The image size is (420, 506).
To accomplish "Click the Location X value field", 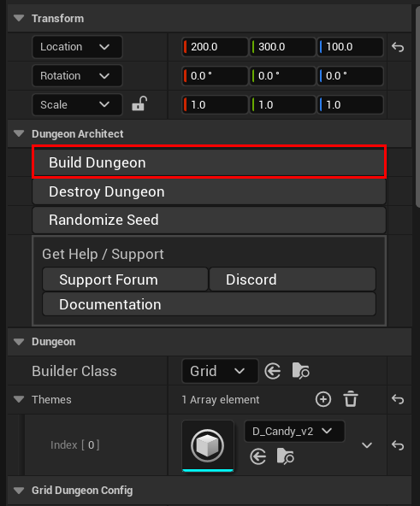I will [215, 47].
